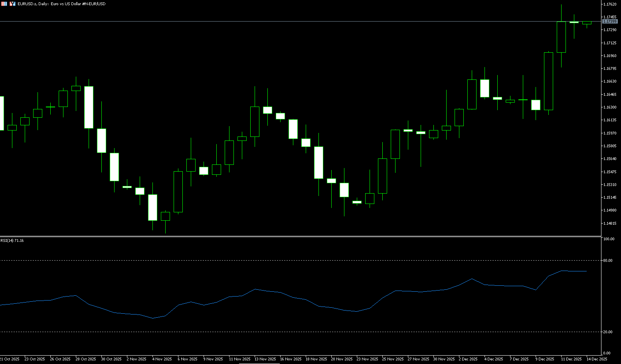Click the white scrollbar thumb at chart bottom
The width and height of the screenshot is (621, 364).
tap(259, 363)
